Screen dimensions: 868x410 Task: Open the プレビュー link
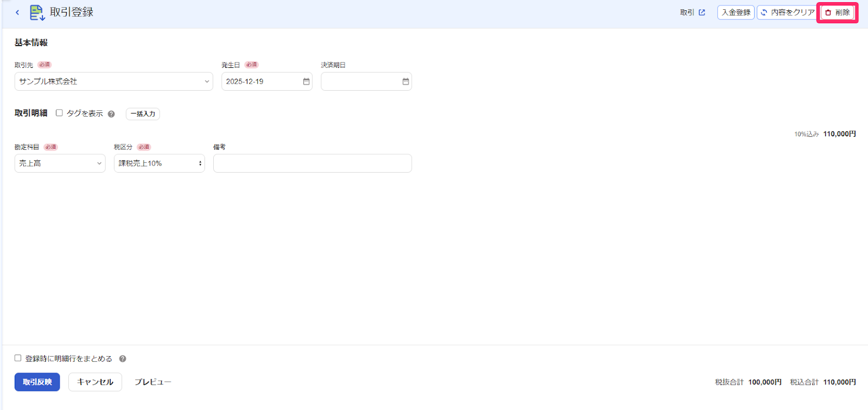(x=153, y=382)
